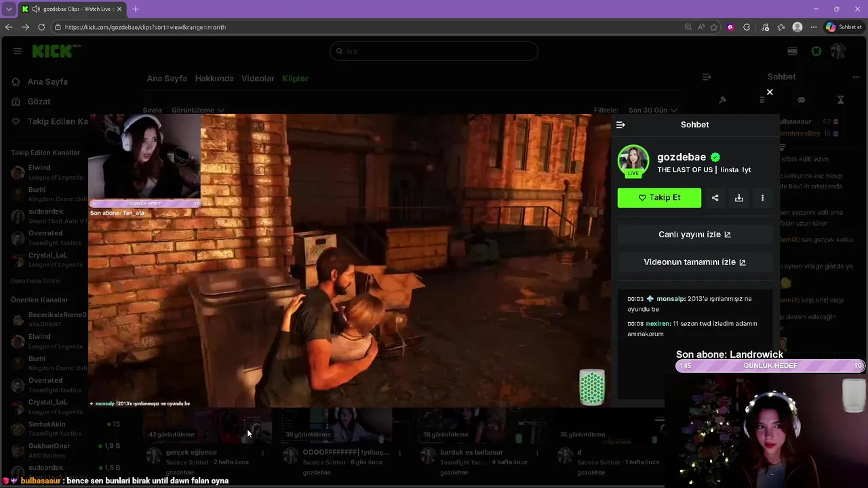The width and height of the screenshot is (868, 488).
Task: Open BeceriksizRome0 recommended channel
Action: 49,319
